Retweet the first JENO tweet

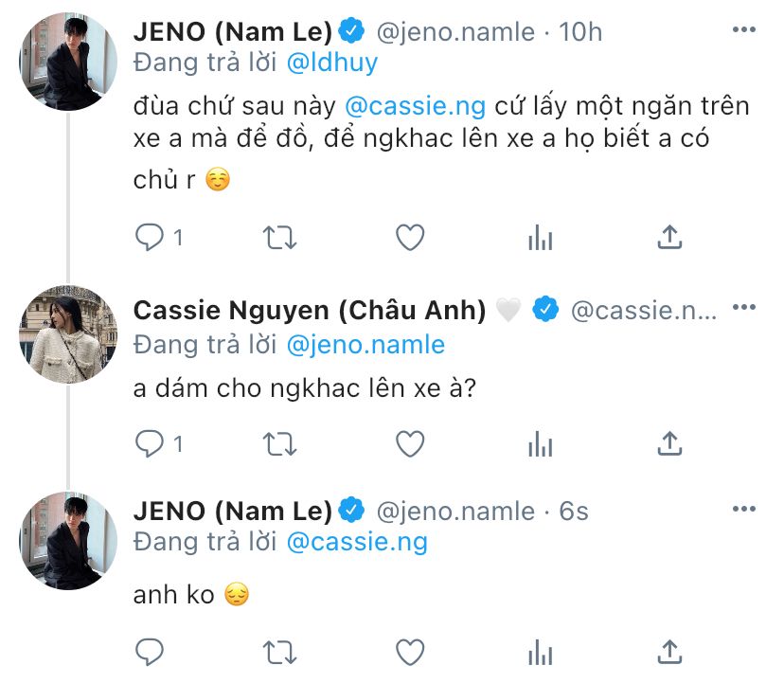pos(279,237)
